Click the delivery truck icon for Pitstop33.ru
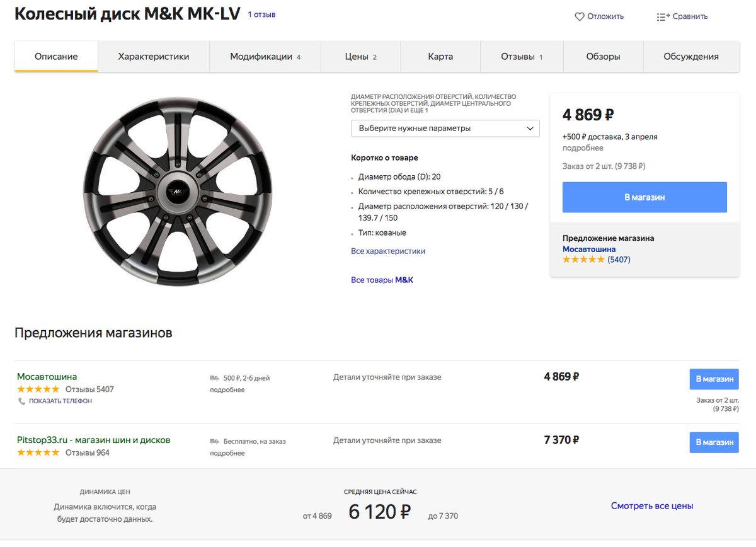Viewport: 756px width, 547px height. 215,442
